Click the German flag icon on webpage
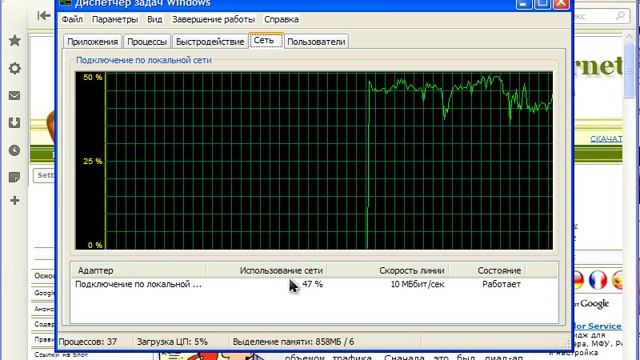The width and height of the screenshot is (640, 360). tap(579, 280)
